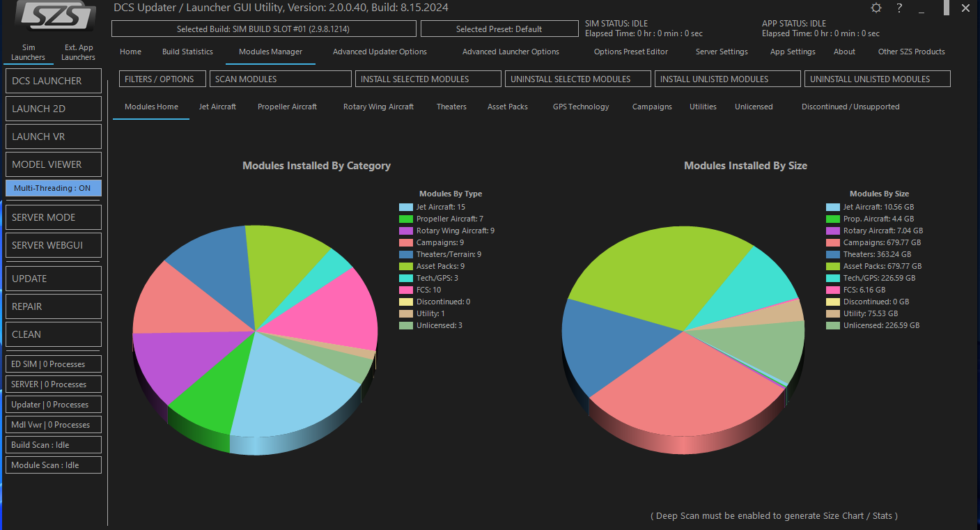This screenshot has height=530, width=980.
Task: Open Unlicensed sub-tab
Action: tap(754, 107)
